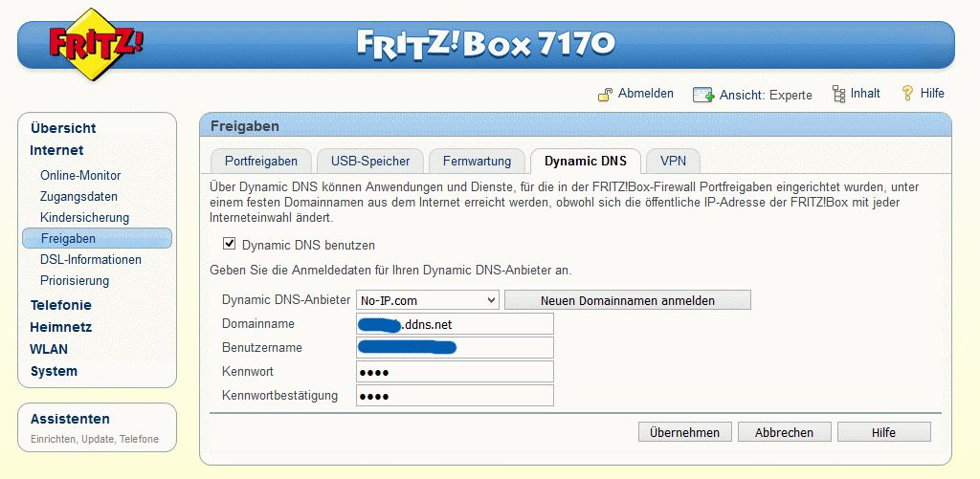980x479 pixels.
Task: Click the Hilfe button beside Abbrechen
Action: point(883,432)
